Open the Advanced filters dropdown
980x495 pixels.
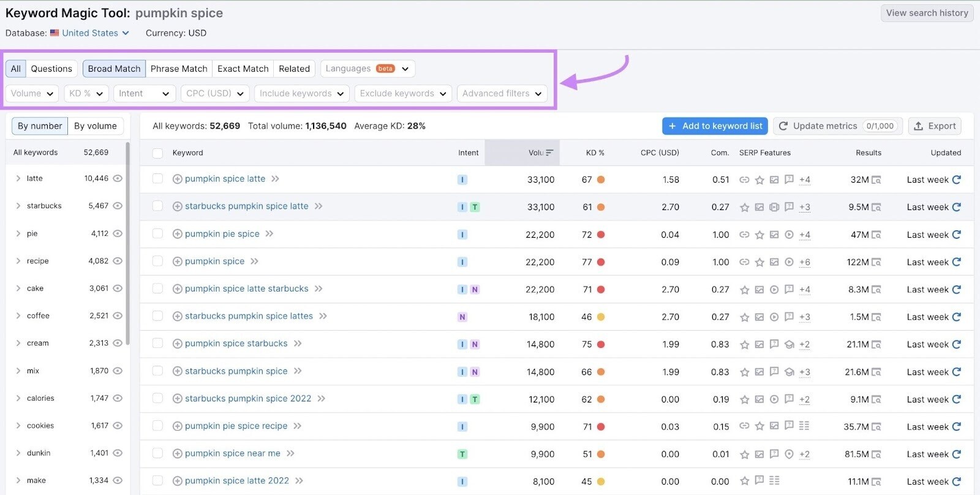(x=502, y=94)
